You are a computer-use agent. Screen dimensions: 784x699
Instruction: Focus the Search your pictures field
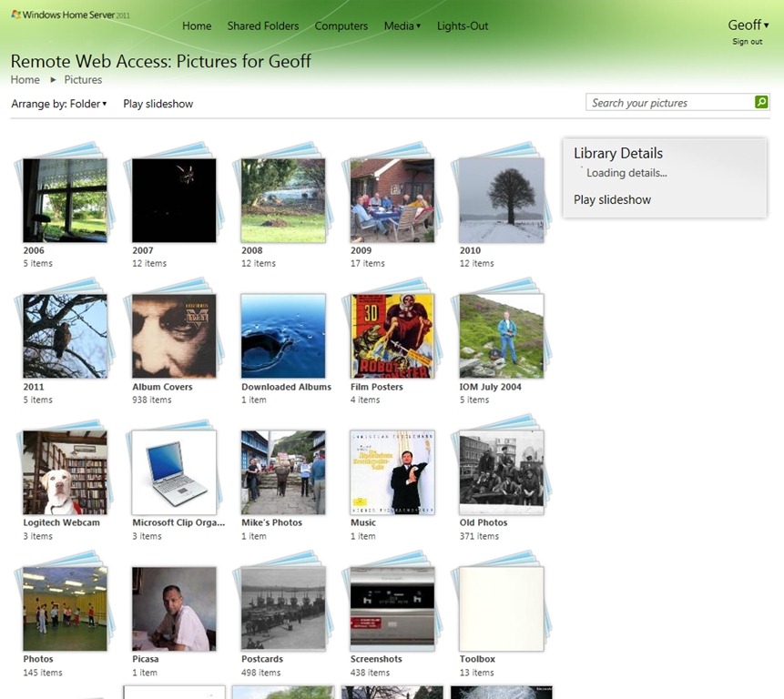670,103
